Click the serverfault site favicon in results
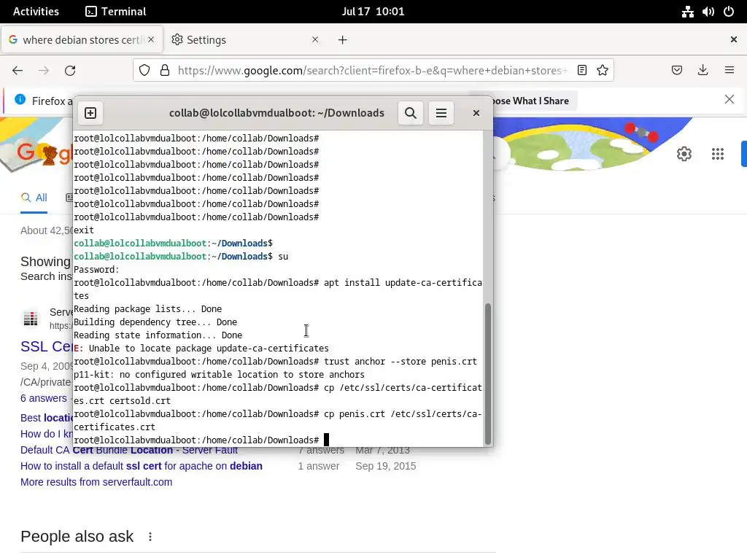Viewport: 747px width, 560px height. pyautogui.click(x=31, y=318)
